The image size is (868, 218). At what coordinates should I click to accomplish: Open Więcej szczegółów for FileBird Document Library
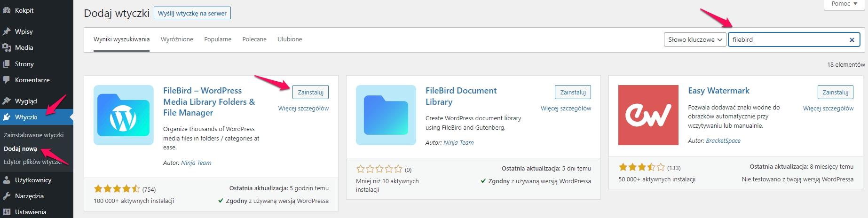[566, 109]
